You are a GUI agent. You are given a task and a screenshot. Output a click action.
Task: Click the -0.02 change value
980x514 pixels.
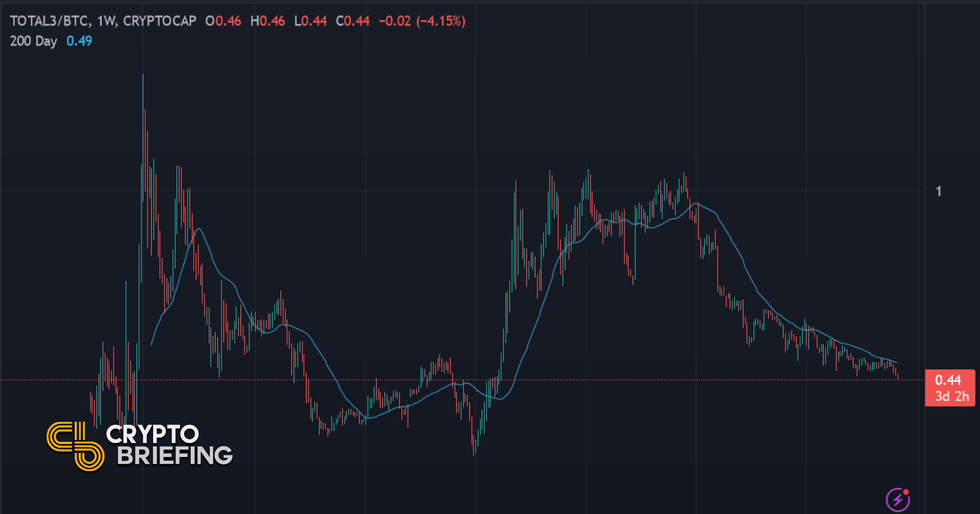[394, 21]
